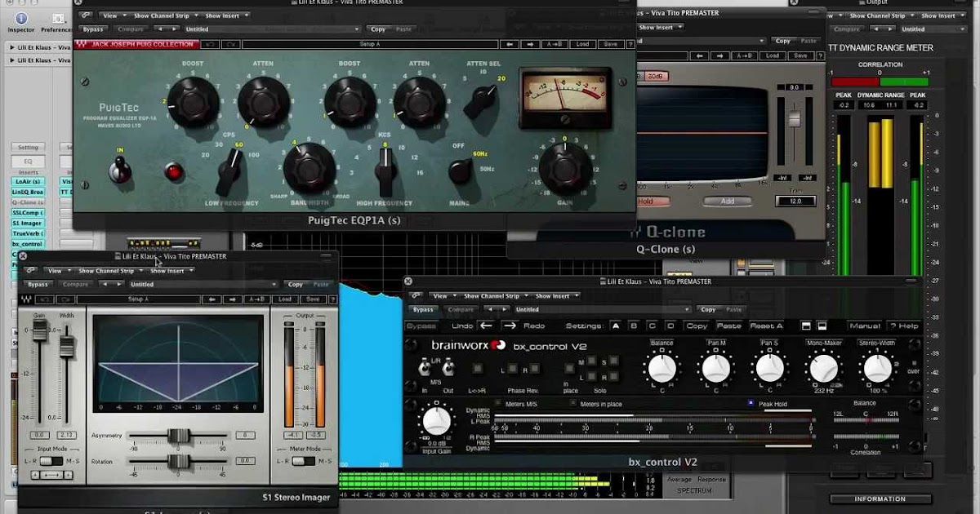Open Show Insert dropdown in PuigTec window
Viewport: 980px width, 514px height.
225,16
